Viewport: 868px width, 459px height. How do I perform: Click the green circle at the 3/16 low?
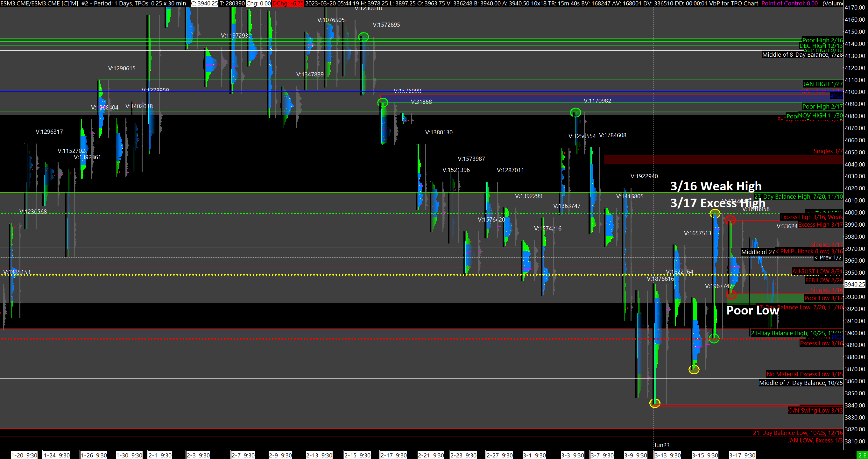tap(714, 338)
